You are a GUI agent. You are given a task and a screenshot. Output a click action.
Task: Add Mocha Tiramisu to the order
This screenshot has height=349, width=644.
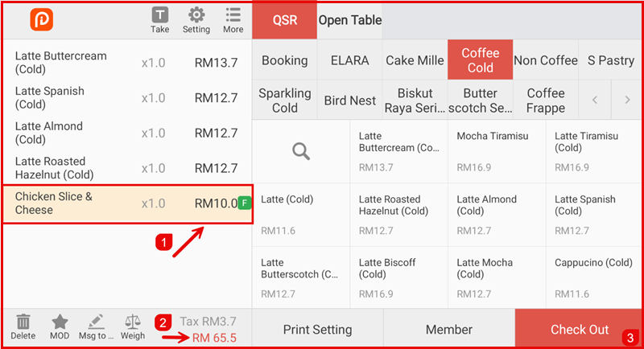497,151
